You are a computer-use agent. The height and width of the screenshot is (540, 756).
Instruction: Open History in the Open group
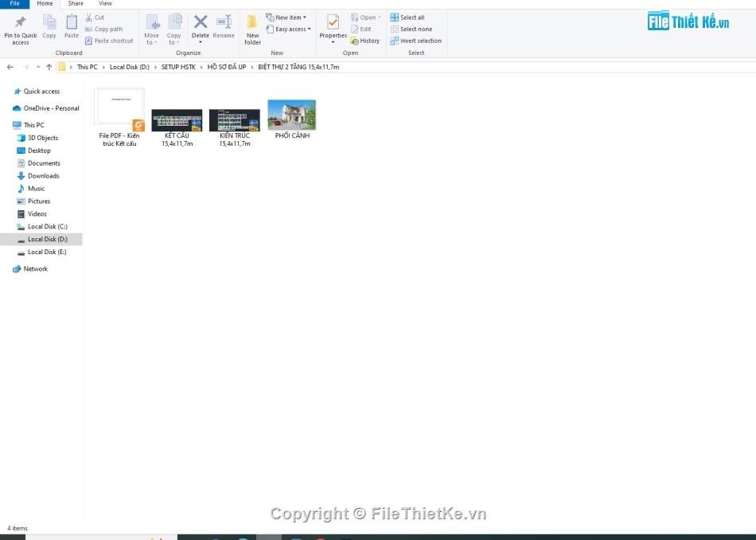click(x=366, y=41)
